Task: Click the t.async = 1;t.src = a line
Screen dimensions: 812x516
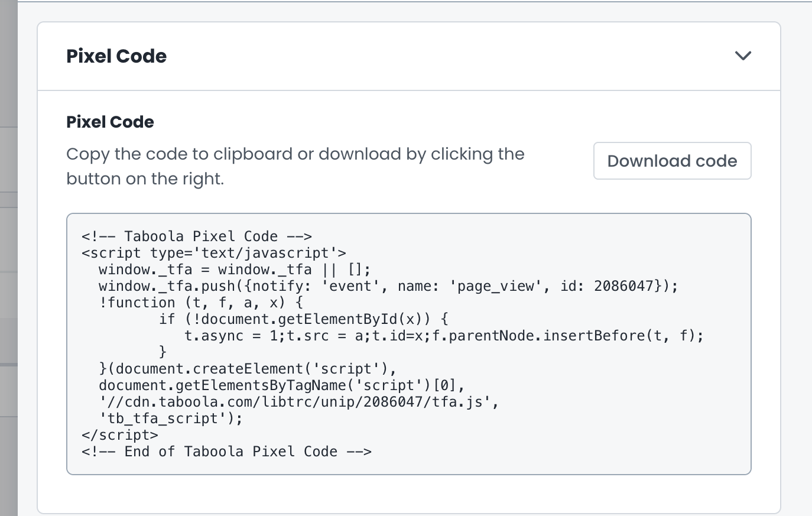Action: (444, 336)
